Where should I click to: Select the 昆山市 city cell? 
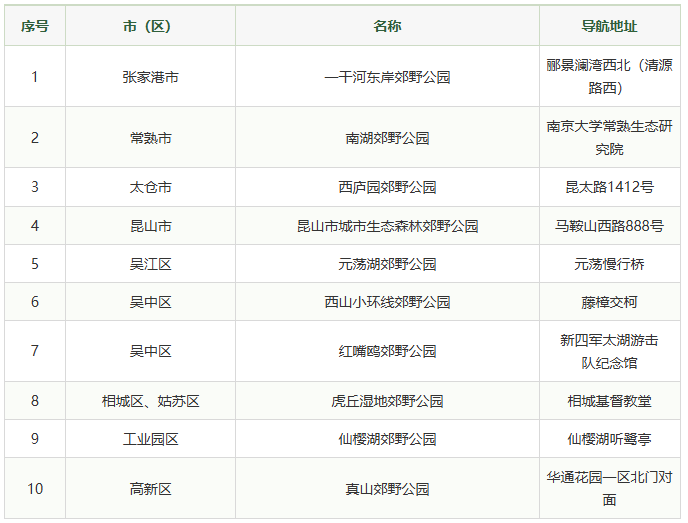coord(150,226)
